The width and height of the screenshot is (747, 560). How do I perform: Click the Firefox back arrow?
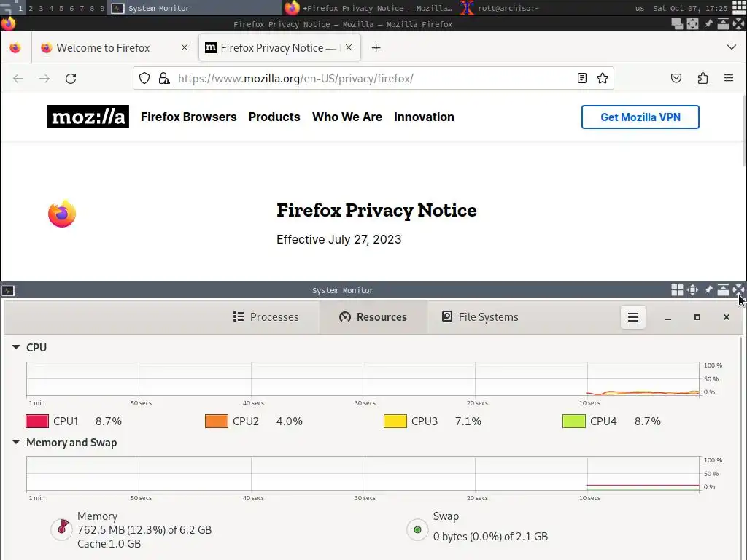pyautogui.click(x=18, y=79)
